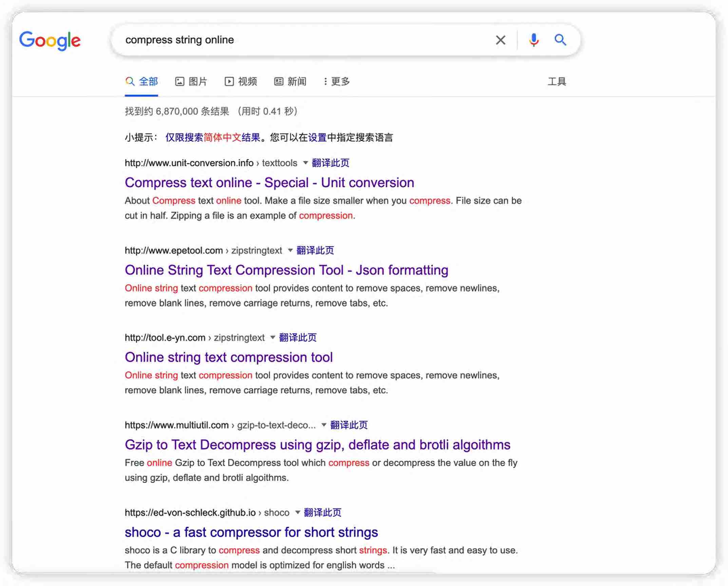Open the shoco short string compressor result
The image size is (728, 586).
(251, 532)
